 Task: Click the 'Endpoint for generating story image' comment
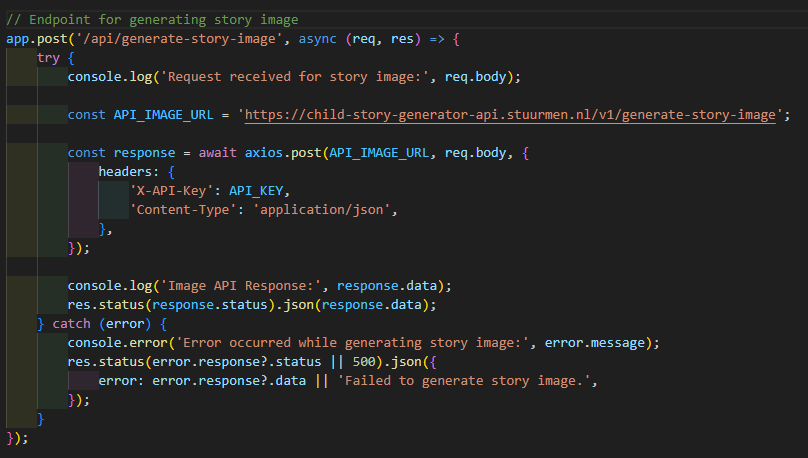tap(164, 19)
